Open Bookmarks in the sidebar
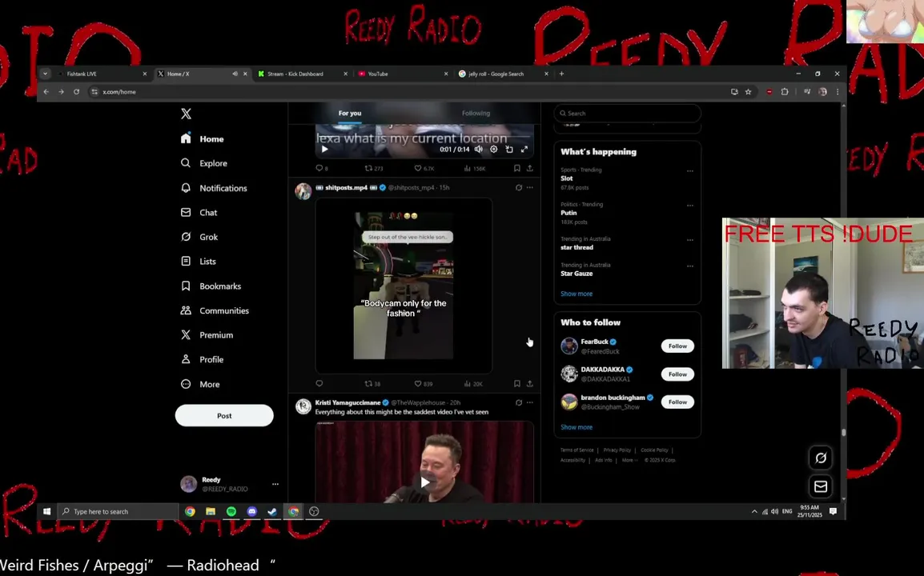924x576 pixels. [211, 286]
